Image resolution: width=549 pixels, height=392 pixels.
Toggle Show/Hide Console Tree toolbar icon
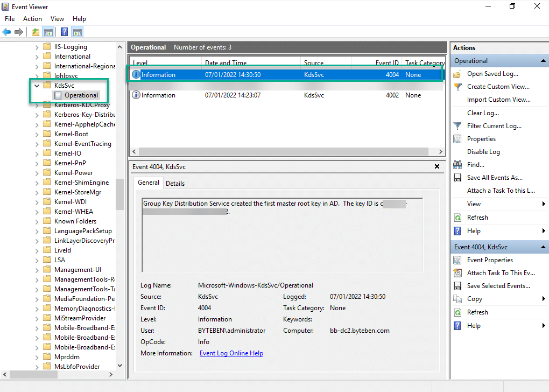[48, 32]
